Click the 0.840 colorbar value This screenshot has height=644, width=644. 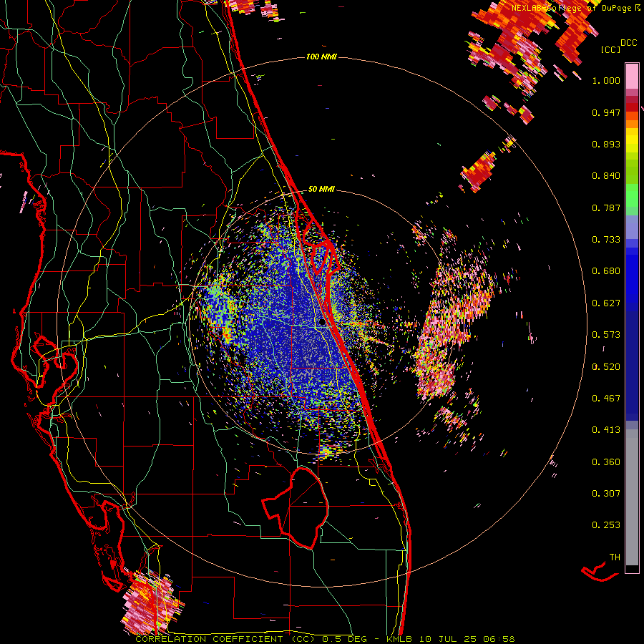(606, 176)
